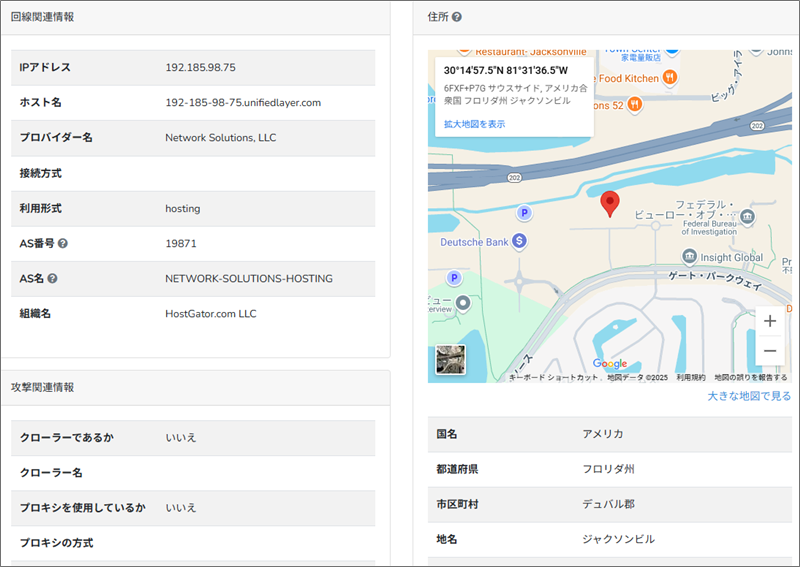Click the Insight Global marker icon
800x567 pixels.
689,256
